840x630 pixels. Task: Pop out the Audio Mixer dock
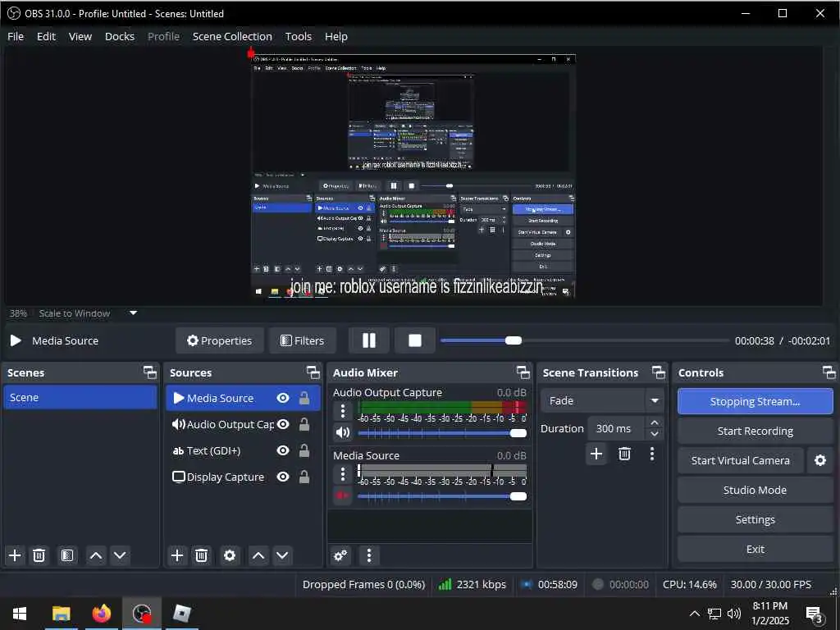pos(523,372)
